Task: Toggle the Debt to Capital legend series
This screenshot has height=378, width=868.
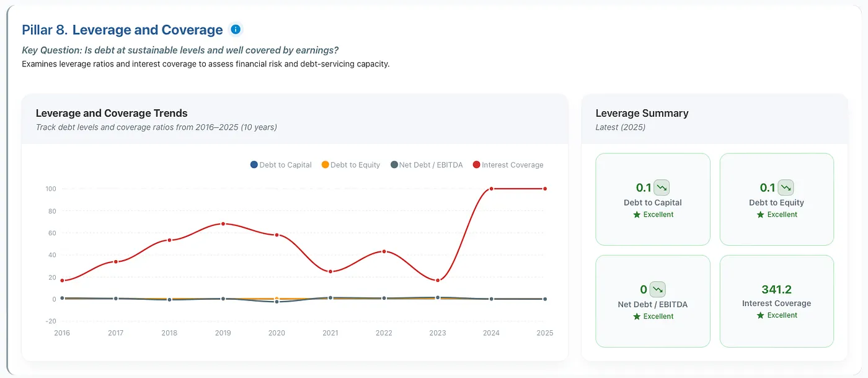Action: (x=281, y=165)
